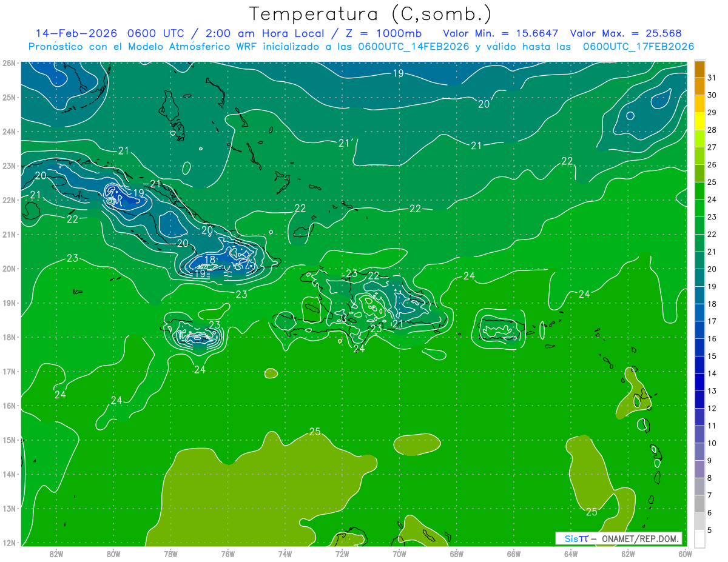
Task: Click the 82W longitude axis label
Action: point(56,554)
